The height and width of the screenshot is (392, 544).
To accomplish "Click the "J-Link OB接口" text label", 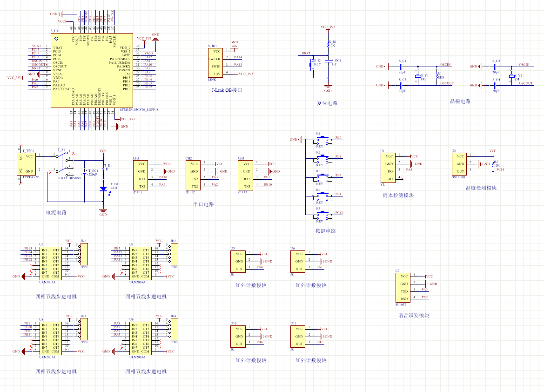I will [227, 90].
